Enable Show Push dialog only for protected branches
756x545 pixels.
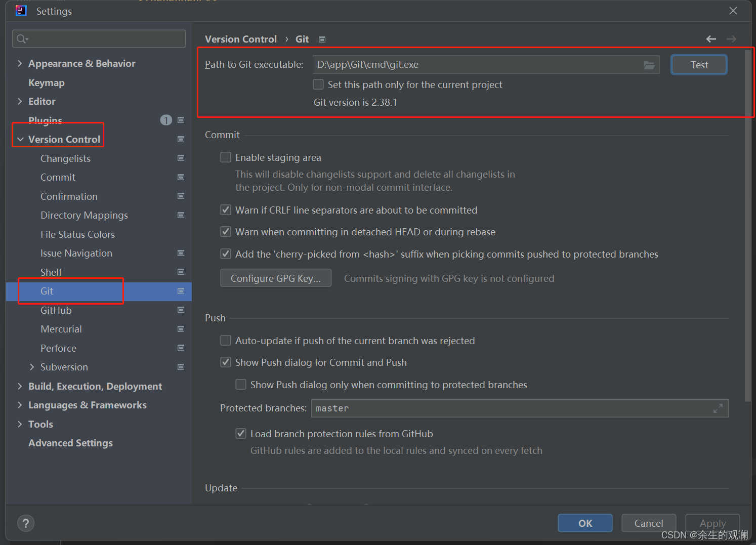click(x=241, y=385)
